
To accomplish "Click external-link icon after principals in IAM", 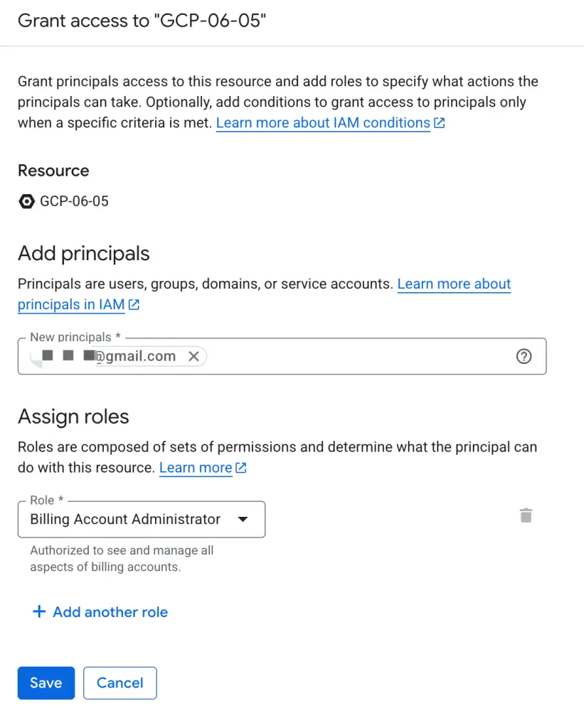I will [134, 305].
